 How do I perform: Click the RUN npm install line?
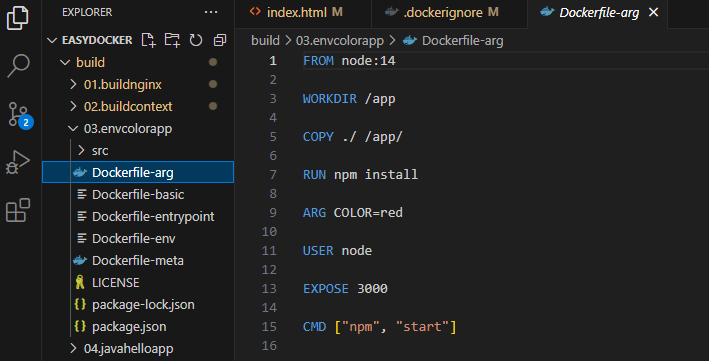tap(360, 175)
